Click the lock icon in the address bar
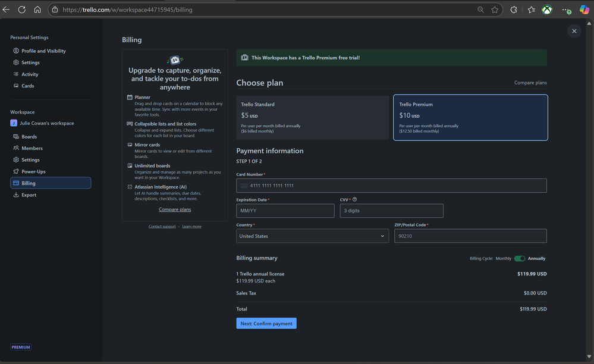Screen dimensions: 594x364 [x=55, y=10]
